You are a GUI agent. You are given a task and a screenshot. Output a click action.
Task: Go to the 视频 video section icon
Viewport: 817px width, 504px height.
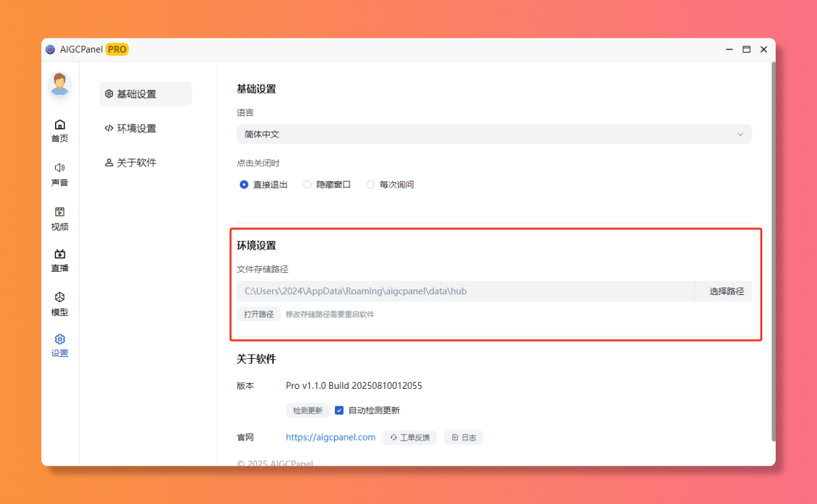coord(59,212)
